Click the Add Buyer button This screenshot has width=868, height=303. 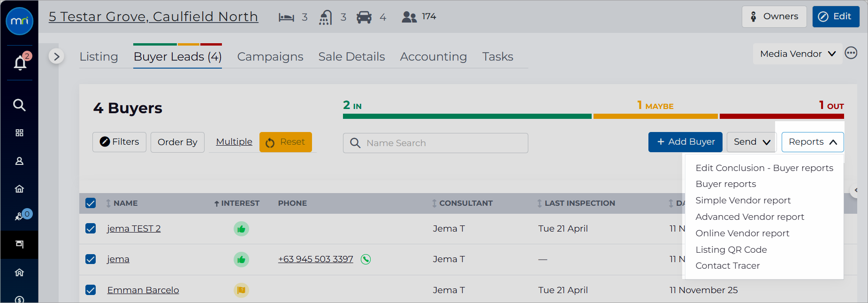[685, 142]
